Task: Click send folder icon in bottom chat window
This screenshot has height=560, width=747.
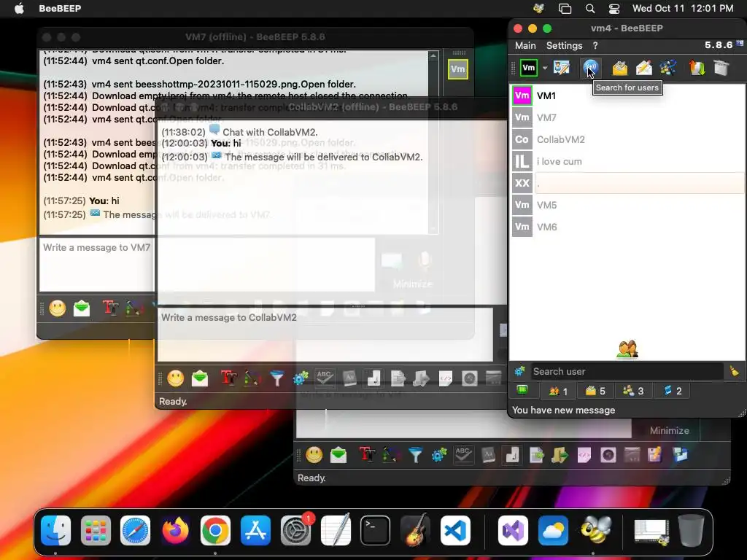Action: pyautogui.click(x=560, y=455)
